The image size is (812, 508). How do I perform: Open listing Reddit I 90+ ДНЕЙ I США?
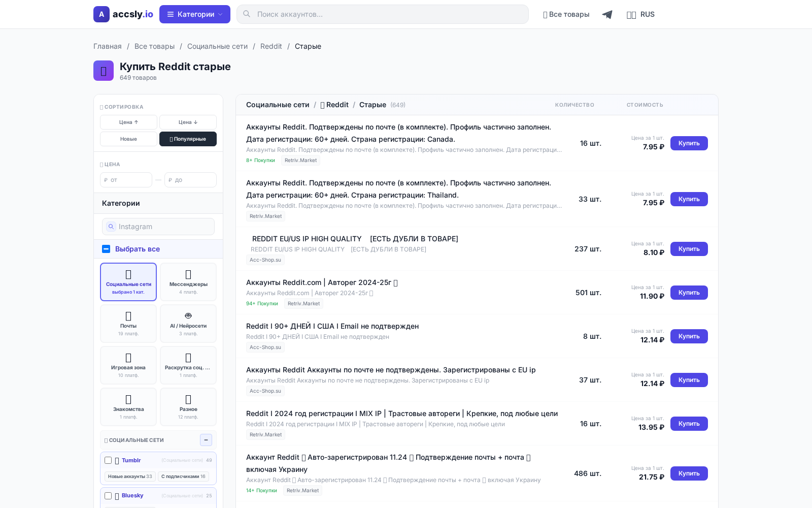click(x=332, y=326)
